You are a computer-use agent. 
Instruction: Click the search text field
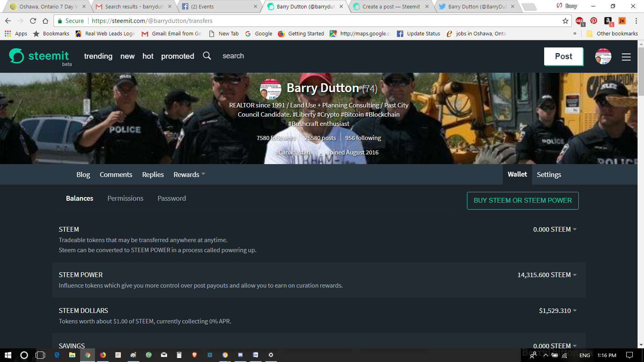click(x=233, y=56)
